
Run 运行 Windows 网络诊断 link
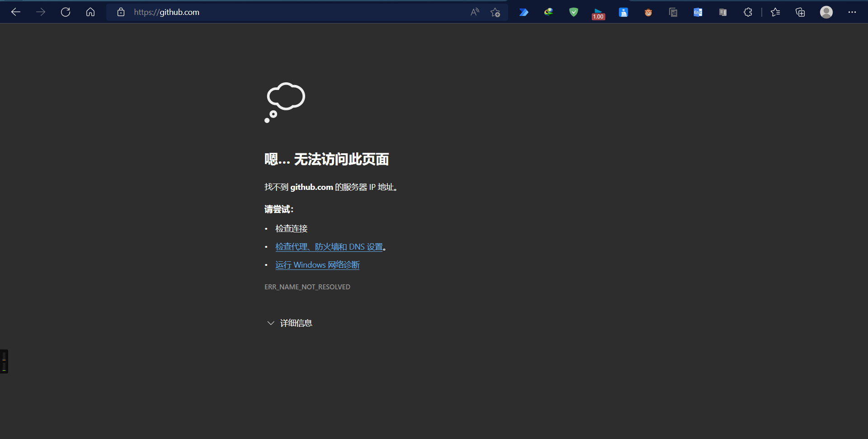[317, 265]
